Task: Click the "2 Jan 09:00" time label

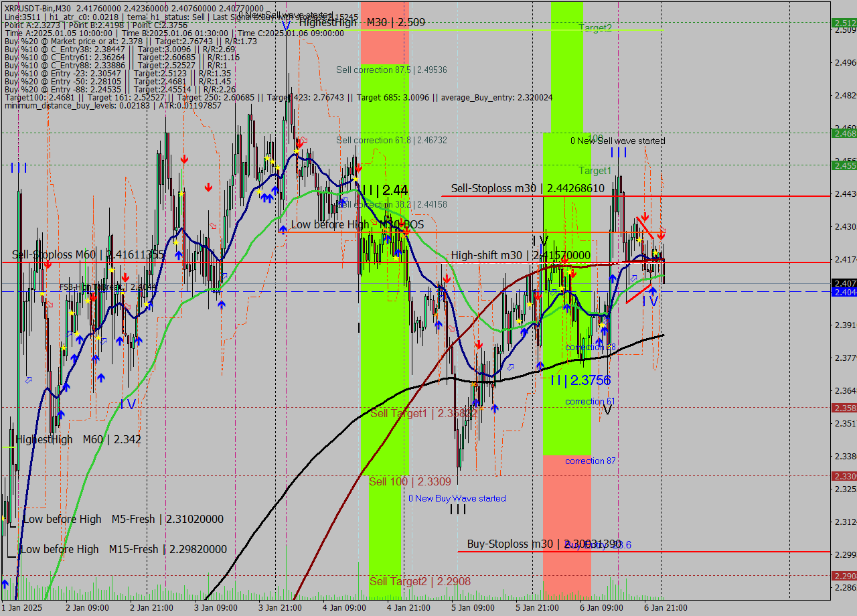Action: [x=87, y=607]
